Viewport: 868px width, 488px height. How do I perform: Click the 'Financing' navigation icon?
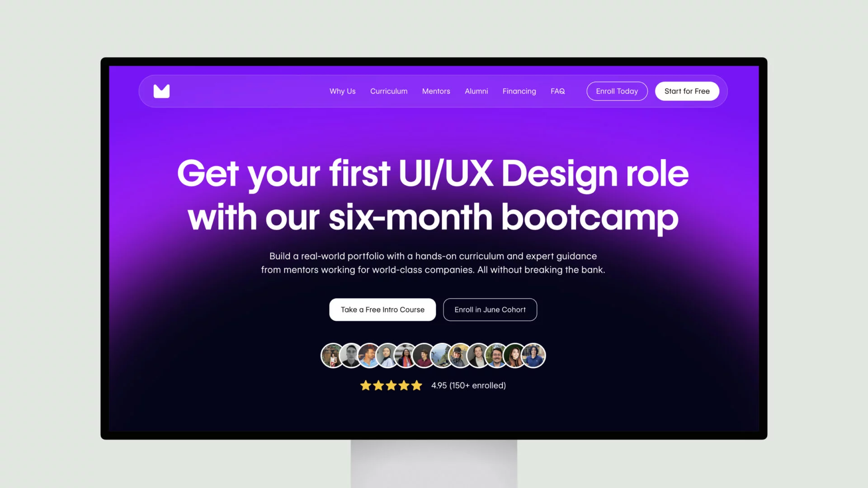[519, 91]
